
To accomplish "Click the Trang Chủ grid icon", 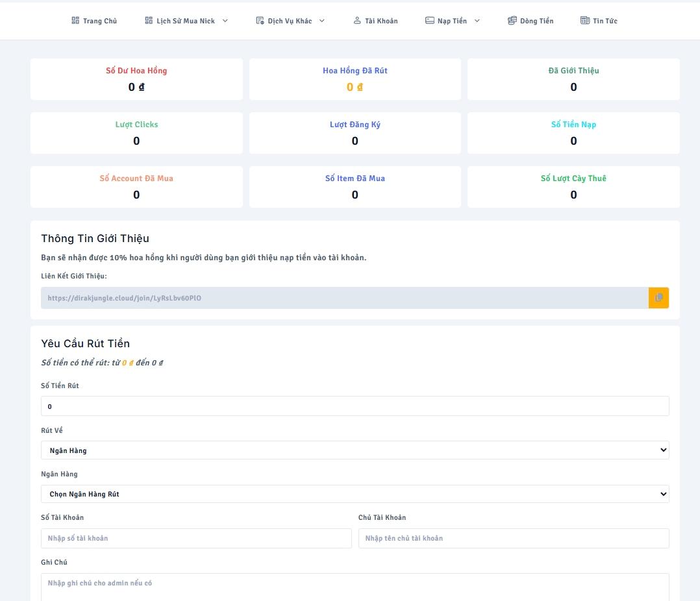I will click(75, 21).
